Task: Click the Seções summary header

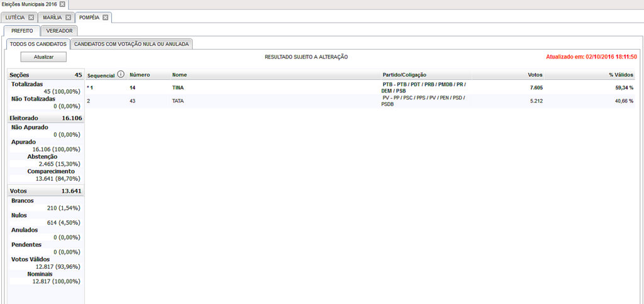Action: coord(46,75)
